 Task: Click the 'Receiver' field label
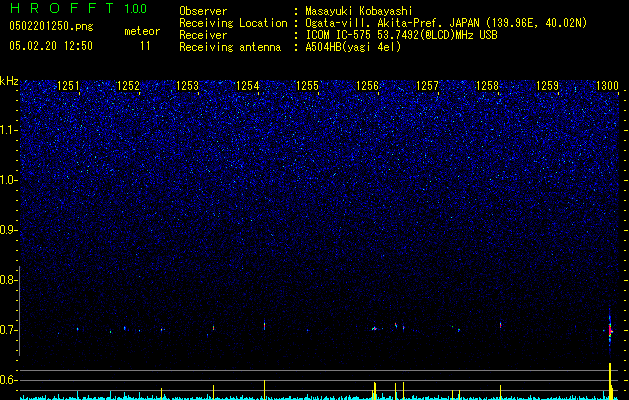(x=203, y=35)
